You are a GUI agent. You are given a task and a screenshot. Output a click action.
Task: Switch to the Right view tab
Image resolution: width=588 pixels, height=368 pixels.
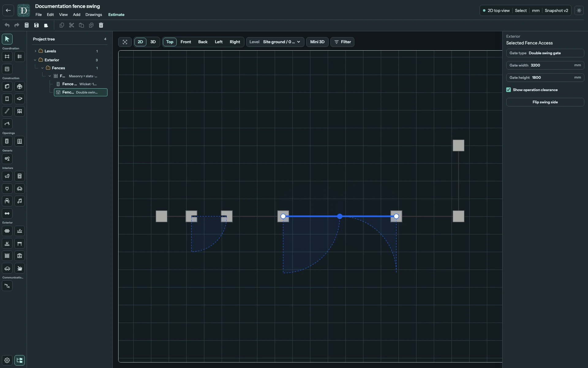click(x=235, y=42)
